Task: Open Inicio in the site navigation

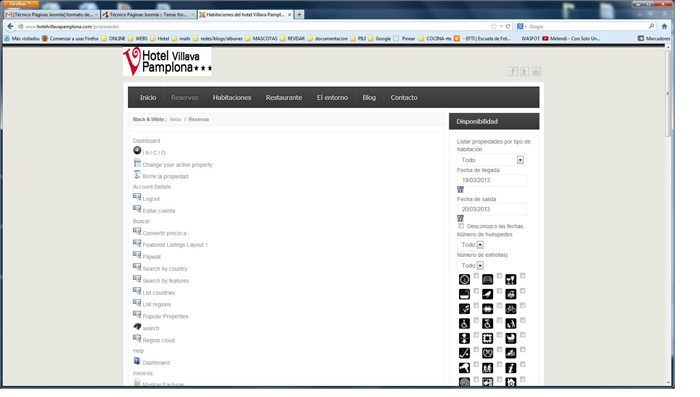Action: coord(148,97)
